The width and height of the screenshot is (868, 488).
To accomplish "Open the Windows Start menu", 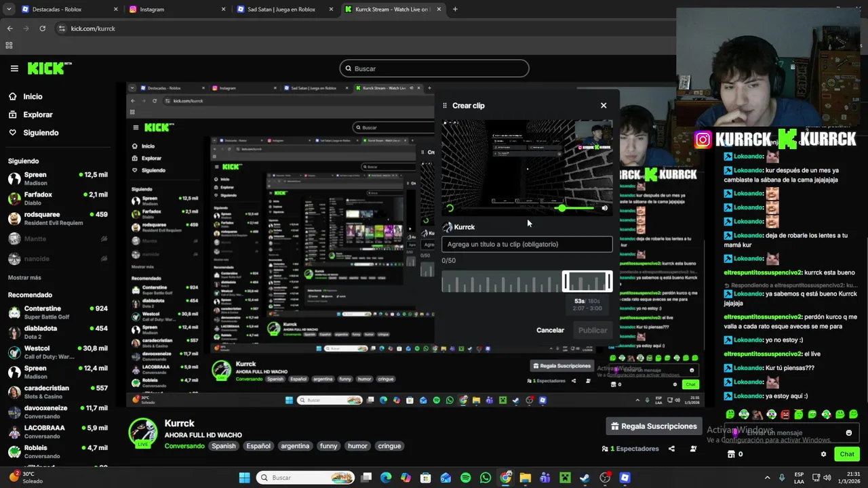I will click(244, 478).
